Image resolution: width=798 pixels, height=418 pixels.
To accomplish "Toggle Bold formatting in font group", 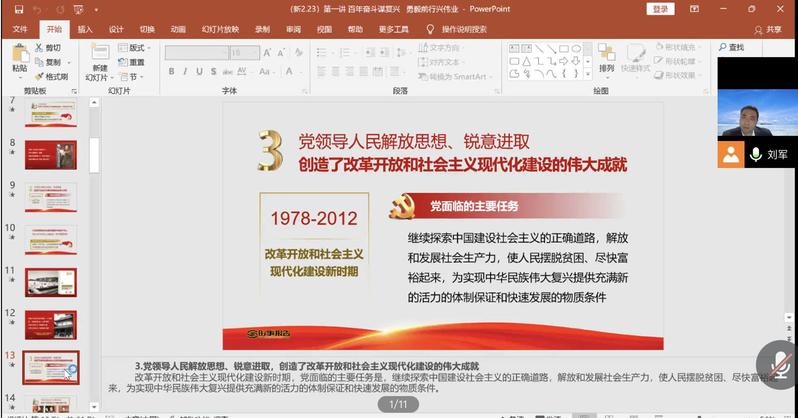I will pyautogui.click(x=171, y=71).
